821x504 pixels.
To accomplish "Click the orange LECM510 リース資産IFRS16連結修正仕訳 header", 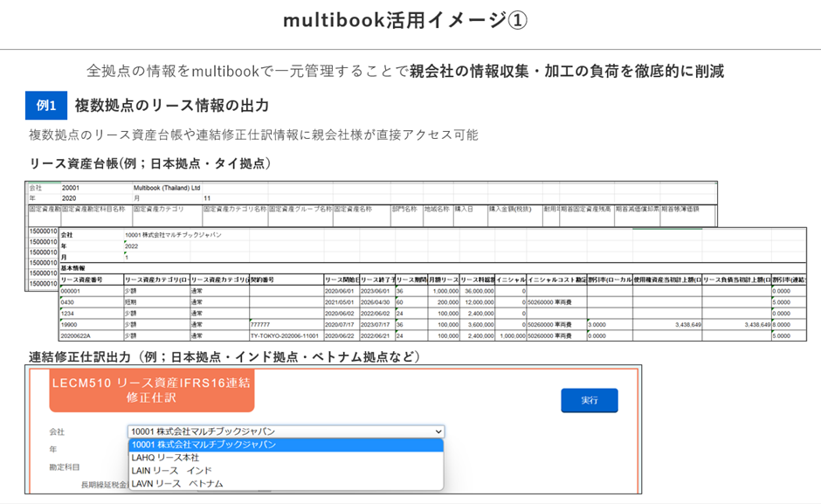I will coord(152,390).
